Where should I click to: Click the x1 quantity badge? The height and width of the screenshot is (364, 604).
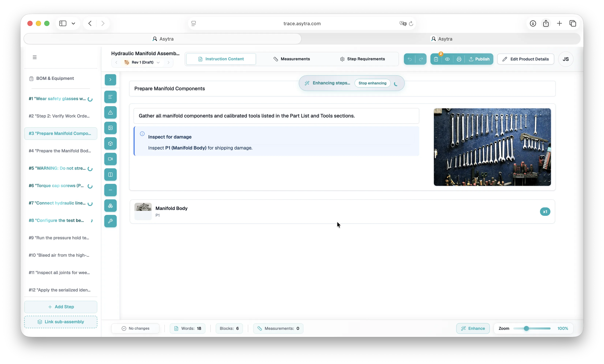pyautogui.click(x=545, y=212)
